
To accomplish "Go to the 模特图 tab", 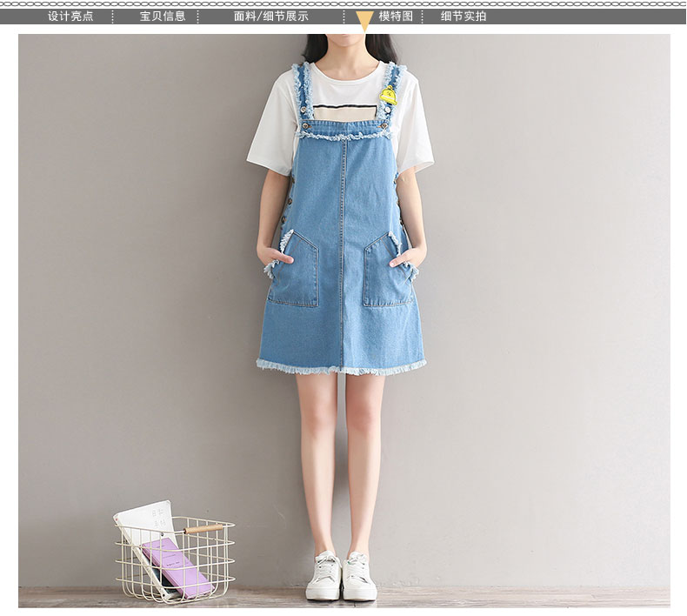I will pyautogui.click(x=396, y=17).
